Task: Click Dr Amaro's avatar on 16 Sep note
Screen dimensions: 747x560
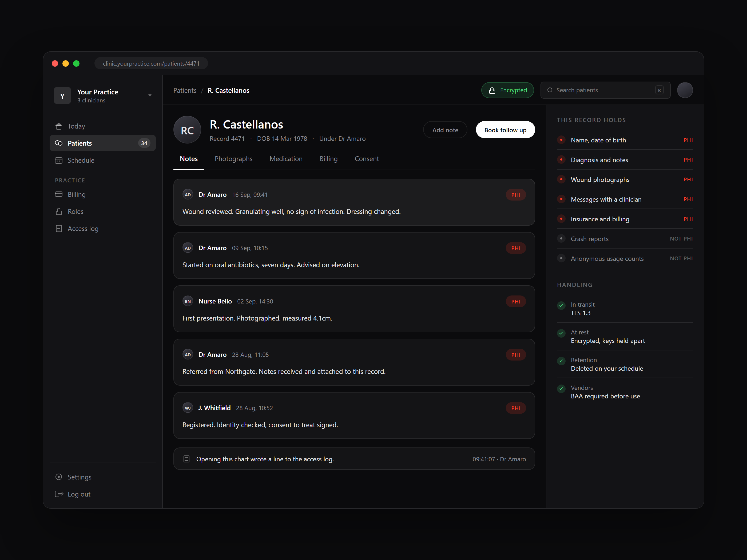Action: (188, 195)
